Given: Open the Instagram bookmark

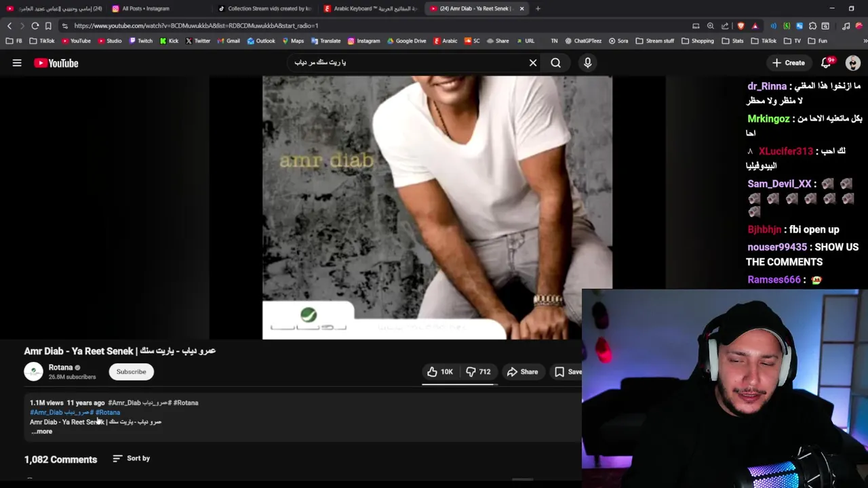Looking at the screenshot, I should click(363, 41).
